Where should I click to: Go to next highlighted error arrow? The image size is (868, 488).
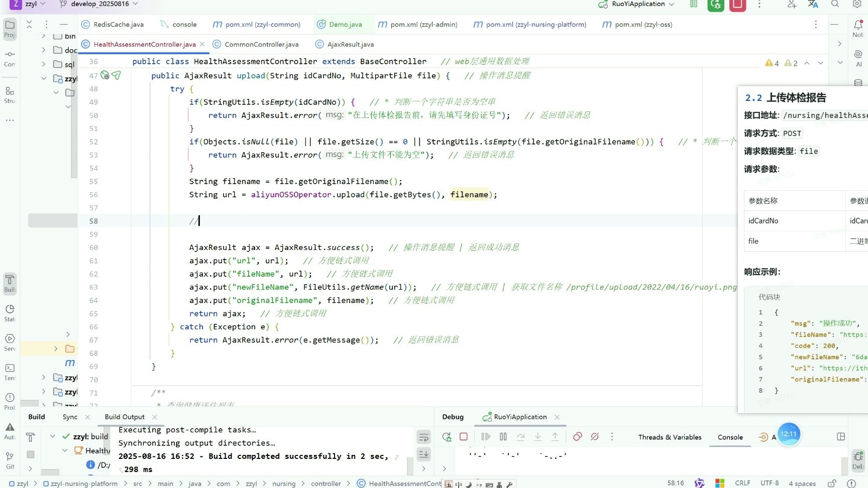click(820, 63)
